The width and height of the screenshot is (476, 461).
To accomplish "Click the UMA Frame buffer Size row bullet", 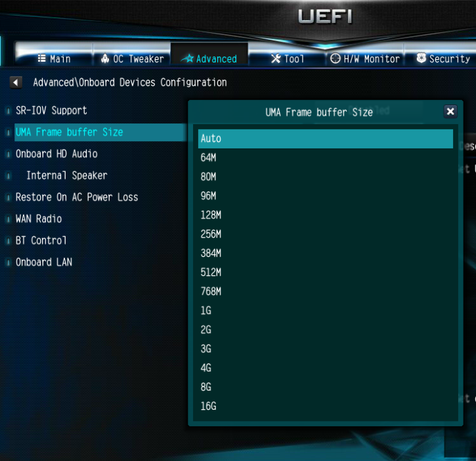I will tap(9, 132).
